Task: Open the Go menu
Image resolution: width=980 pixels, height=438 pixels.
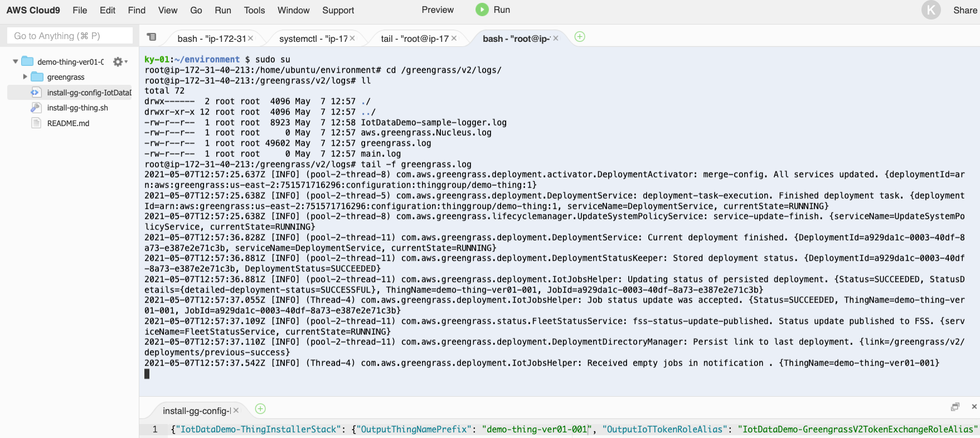Action: point(196,10)
